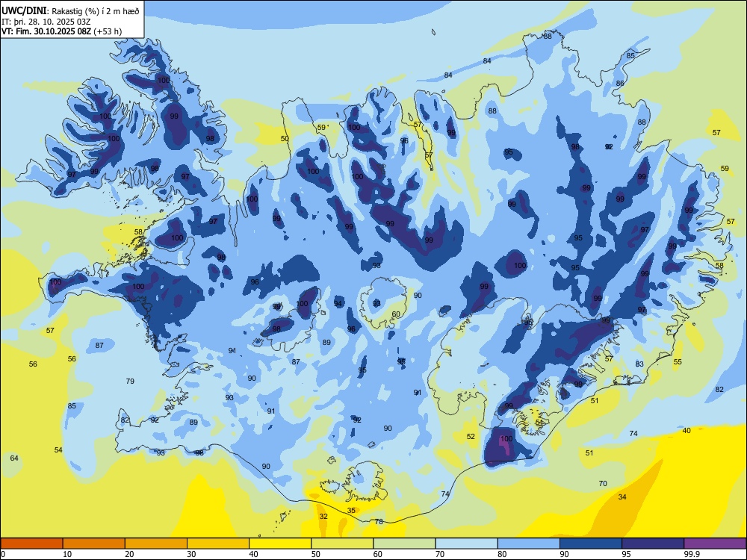Click the map humidity value '55'
This screenshot has height=560, width=747.
click(678, 361)
